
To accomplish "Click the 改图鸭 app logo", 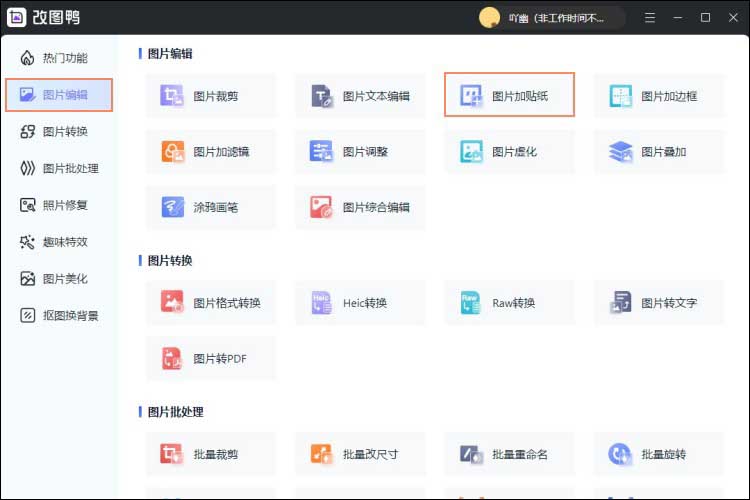I will click(x=17, y=17).
